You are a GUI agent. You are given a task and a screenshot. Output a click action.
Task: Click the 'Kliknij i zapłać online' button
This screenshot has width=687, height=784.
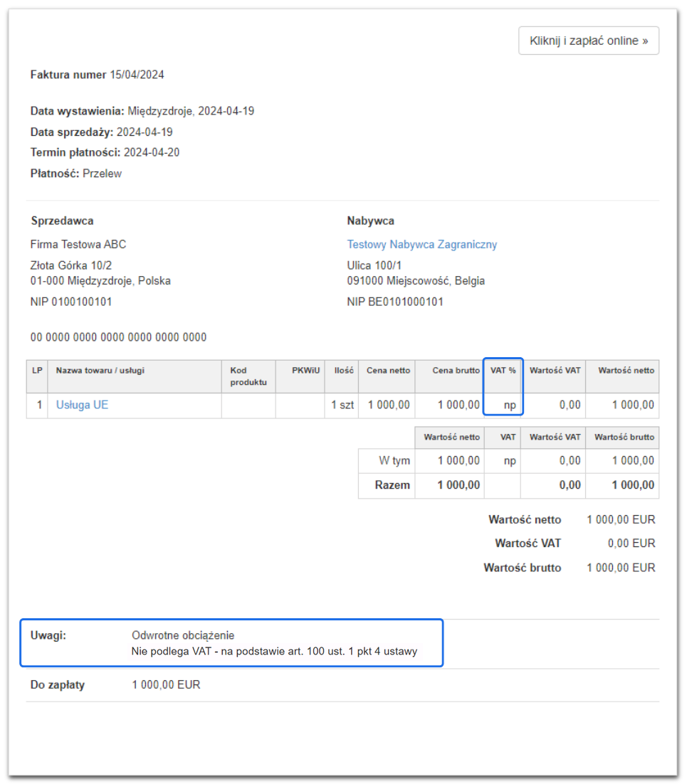coord(589,41)
